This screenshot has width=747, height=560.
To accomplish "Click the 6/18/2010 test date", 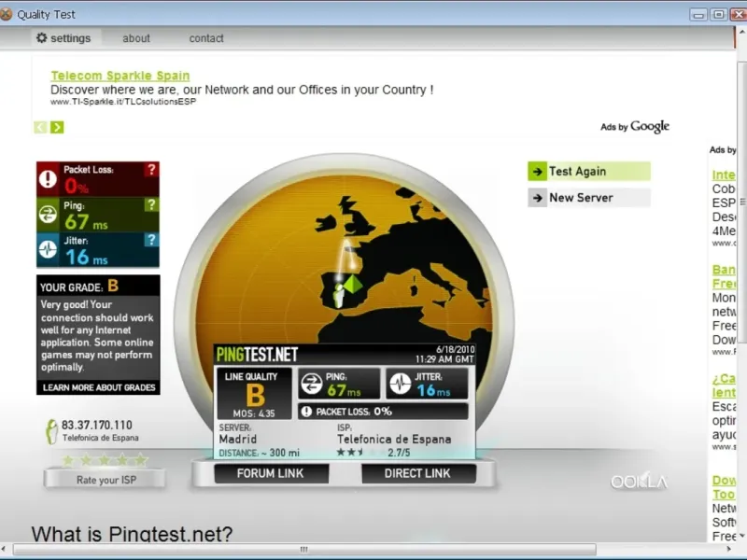I will point(455,350).
